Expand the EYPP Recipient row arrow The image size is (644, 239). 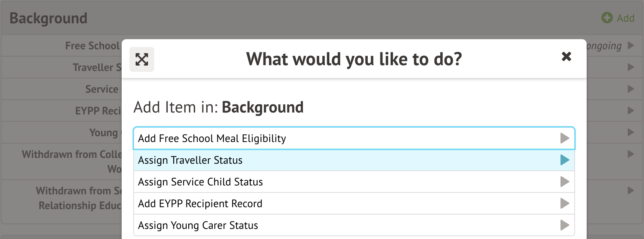(x=631, y=111)
